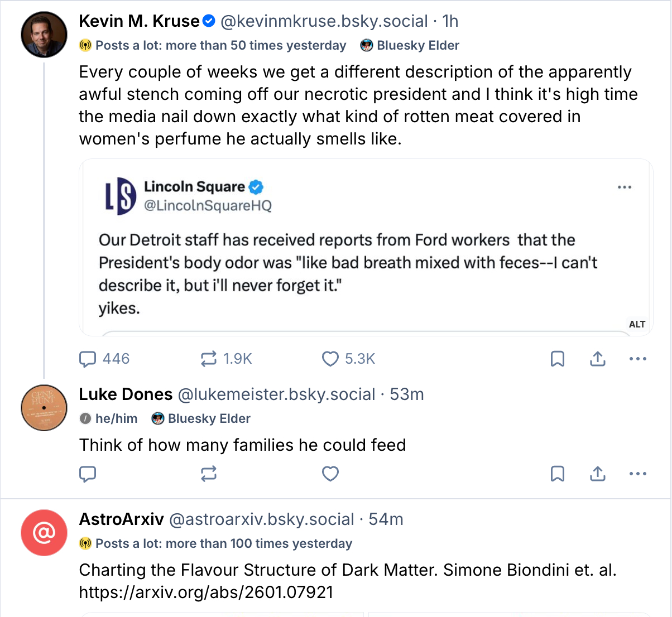
Task: Click @kevinmkruse.bsky.social handle
Action: (324, 21)
